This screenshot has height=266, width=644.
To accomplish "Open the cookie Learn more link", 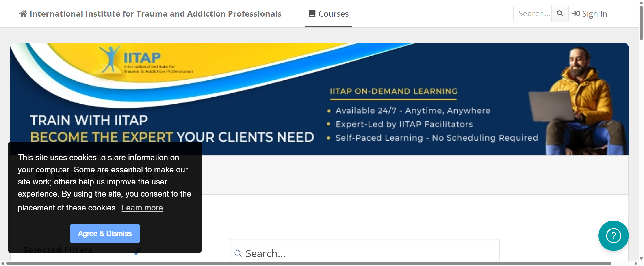I will point(142,208).
